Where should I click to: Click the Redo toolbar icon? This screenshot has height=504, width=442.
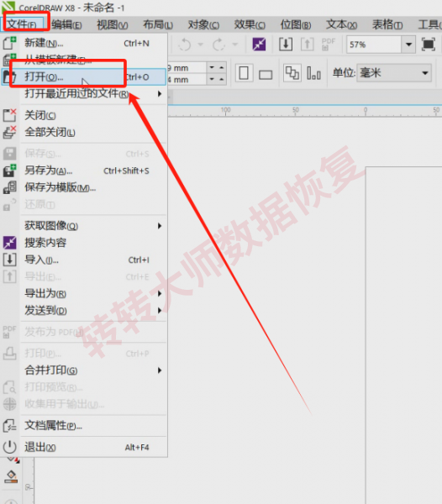(x=219, y=45)
